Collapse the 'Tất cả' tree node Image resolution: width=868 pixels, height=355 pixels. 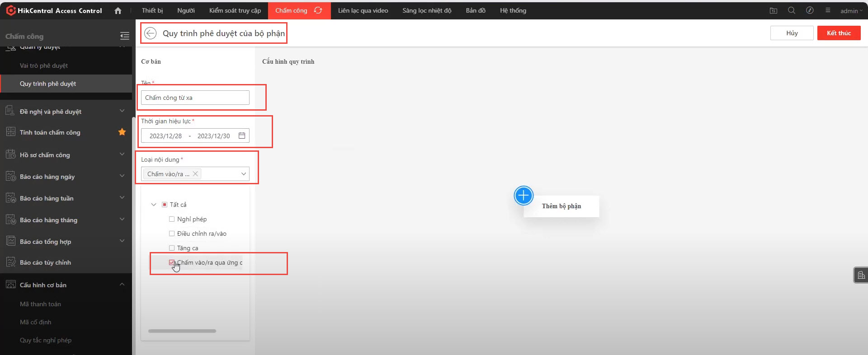pyautogui.click(x=154, y=205)
